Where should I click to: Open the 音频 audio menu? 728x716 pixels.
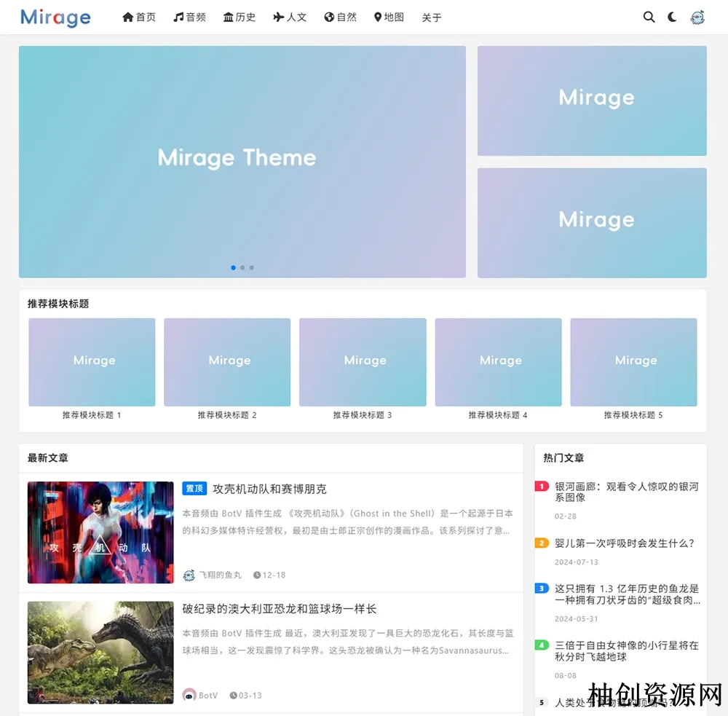coord(189,17)
